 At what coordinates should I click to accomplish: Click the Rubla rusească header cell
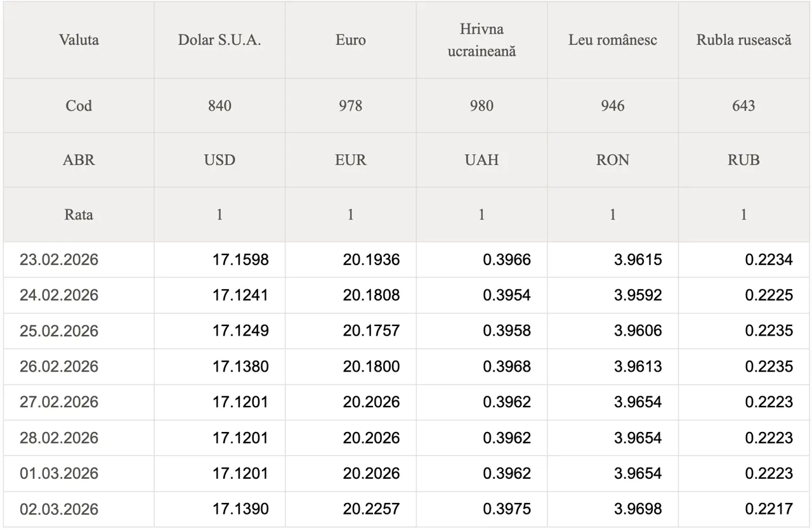click(x=743, y=40)
